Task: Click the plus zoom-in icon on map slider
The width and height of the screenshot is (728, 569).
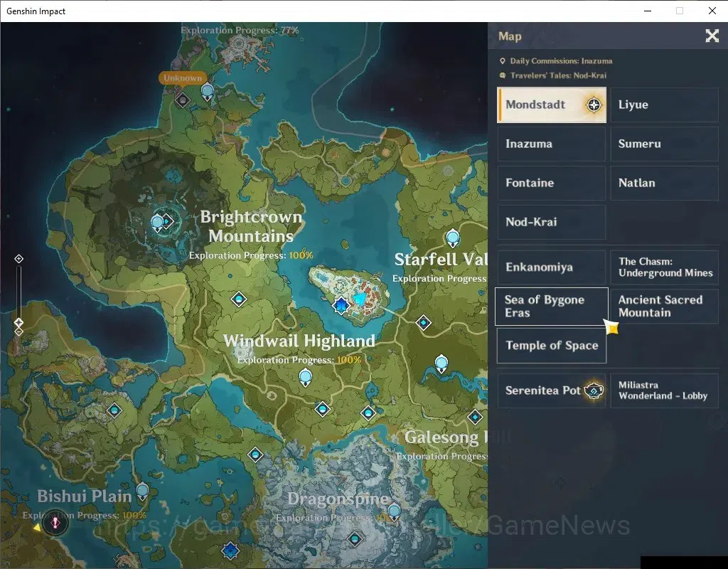Action: (18, 259)
